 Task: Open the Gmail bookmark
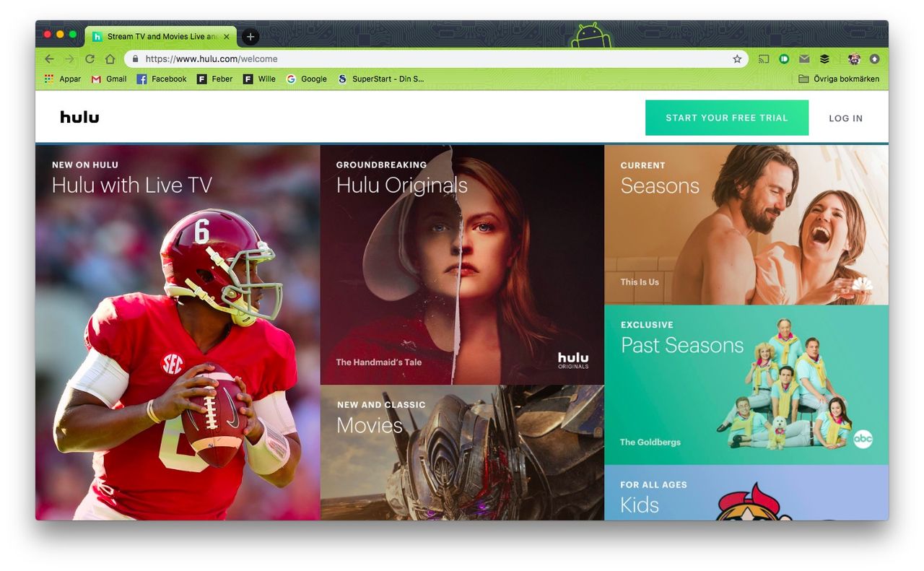[108, 79]
